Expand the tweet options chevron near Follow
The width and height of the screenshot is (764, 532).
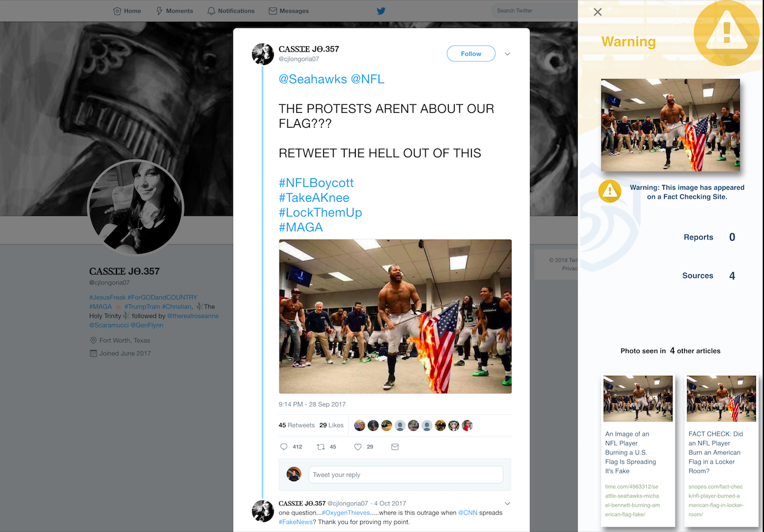coord(507,54)
